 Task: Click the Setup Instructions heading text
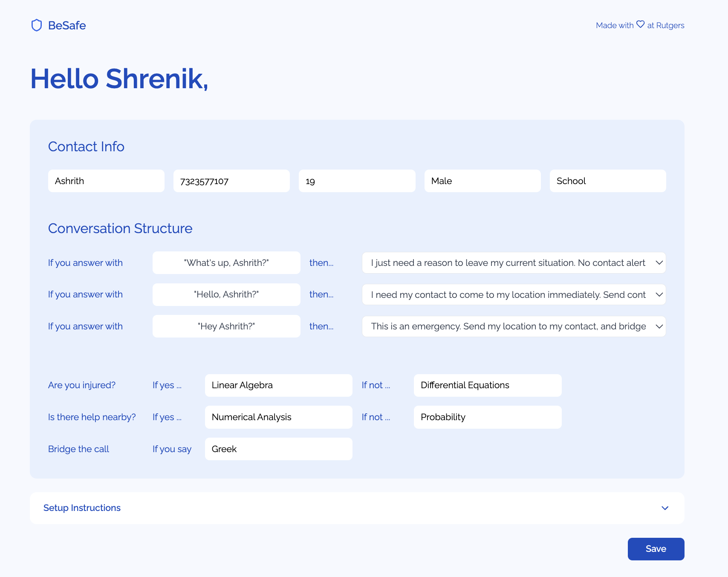[82, 508]
